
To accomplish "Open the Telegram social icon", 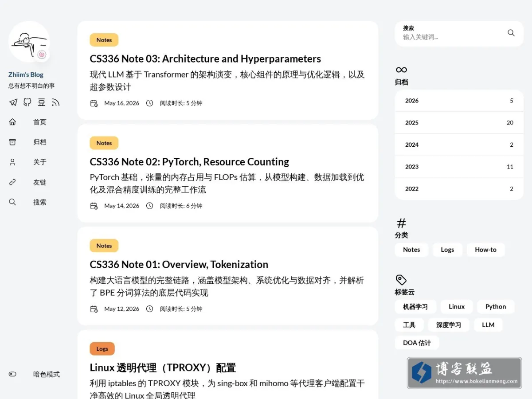I will [x=13, y=102].
